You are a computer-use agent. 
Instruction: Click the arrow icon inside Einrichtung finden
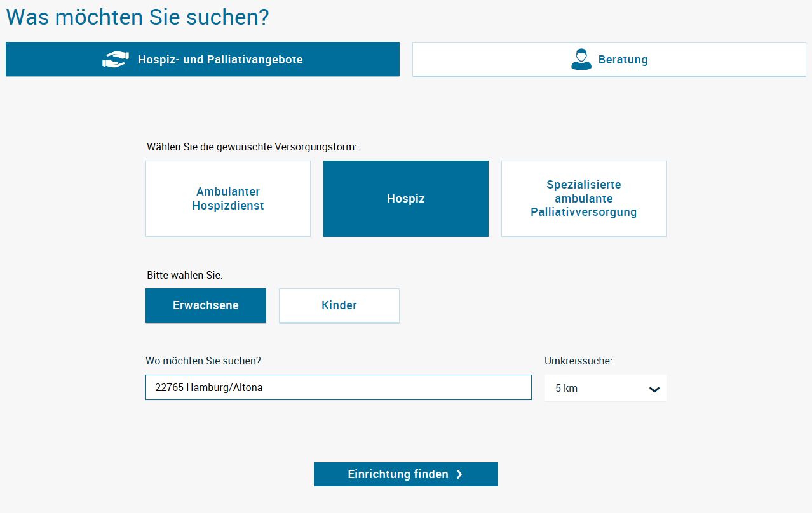(x=459, y=474)
